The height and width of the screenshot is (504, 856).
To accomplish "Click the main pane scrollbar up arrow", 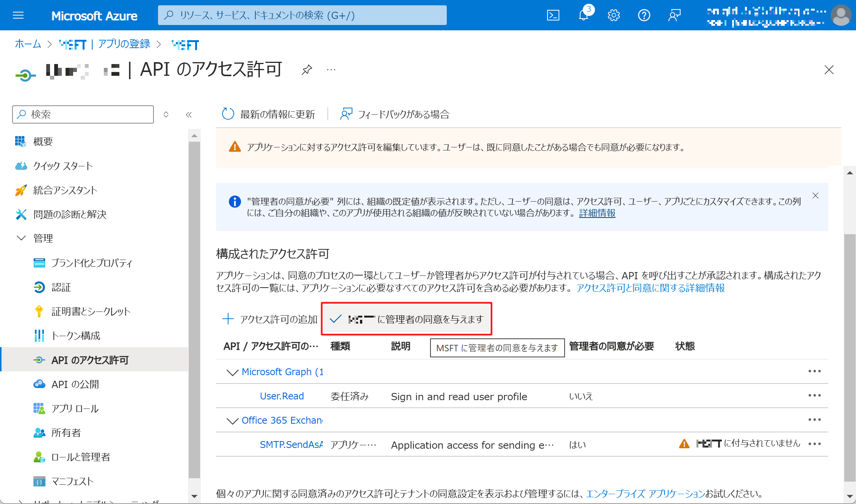I will pyautogui.click(x=850, y=173).
